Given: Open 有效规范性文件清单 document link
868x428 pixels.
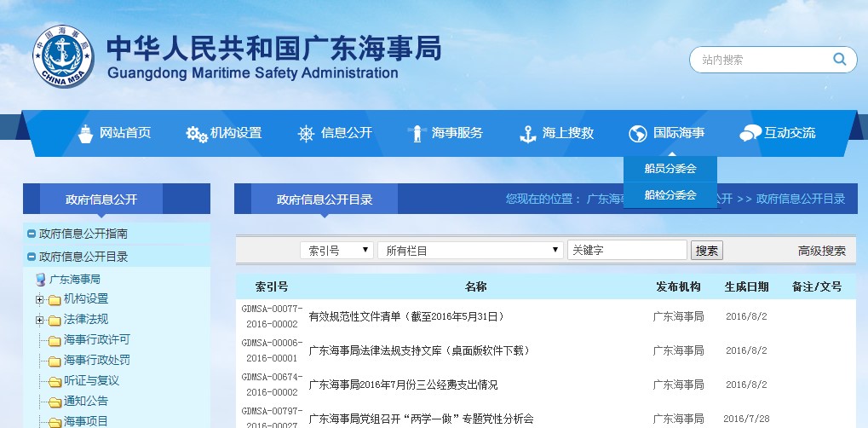Looking at the screenshot, I should click(x=407, y=316).
